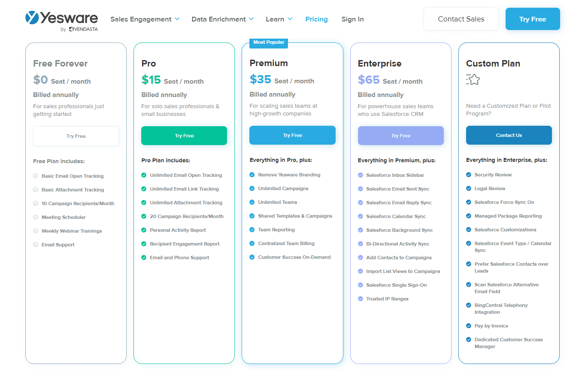Click Try Free under Free Forever plan
This screenshot has height=376, width=588.
coord(76,136)
